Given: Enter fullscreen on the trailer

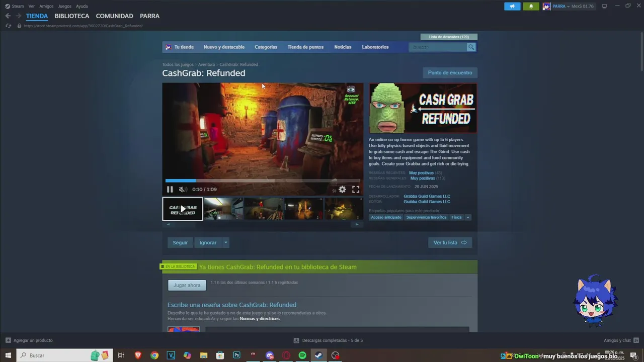Looking at the screenshot, I should (356, 190).
